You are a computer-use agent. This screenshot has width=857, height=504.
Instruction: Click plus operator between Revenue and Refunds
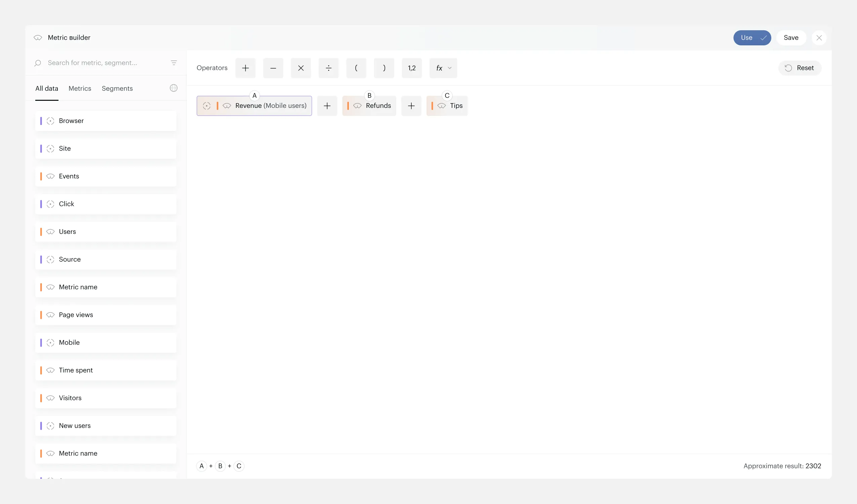(327, 106)
